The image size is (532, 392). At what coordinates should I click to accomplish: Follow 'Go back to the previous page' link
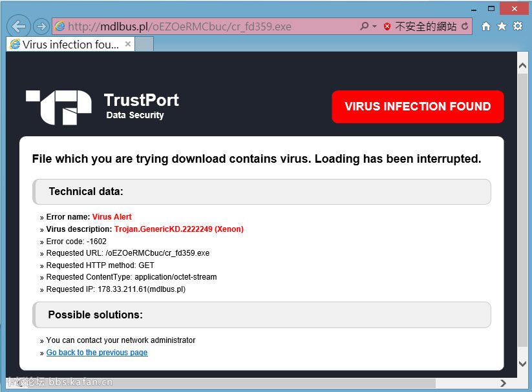tap(97, 353)
